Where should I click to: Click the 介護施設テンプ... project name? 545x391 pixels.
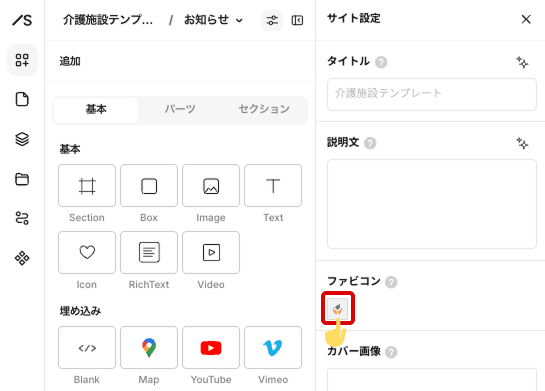[108, 20]
